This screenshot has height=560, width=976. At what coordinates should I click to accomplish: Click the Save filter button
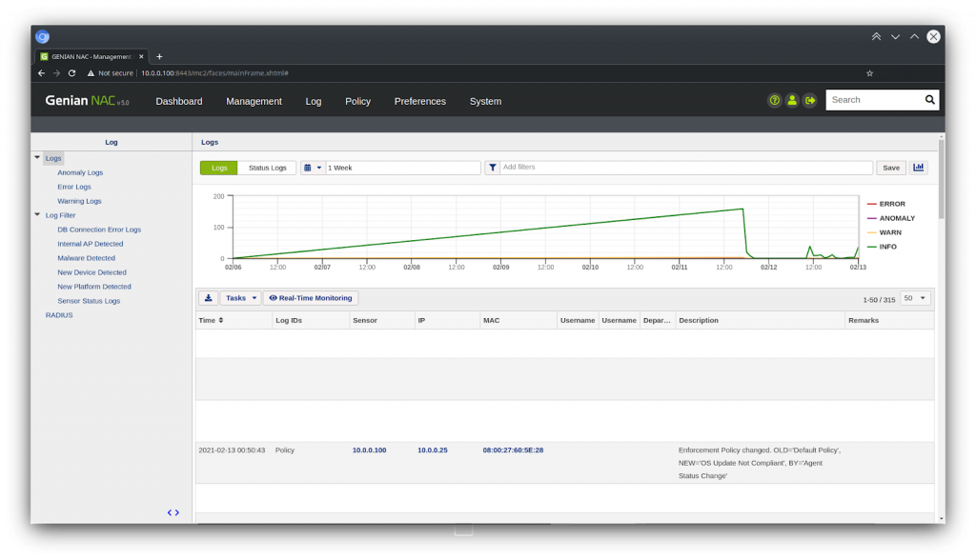point(890,168)
